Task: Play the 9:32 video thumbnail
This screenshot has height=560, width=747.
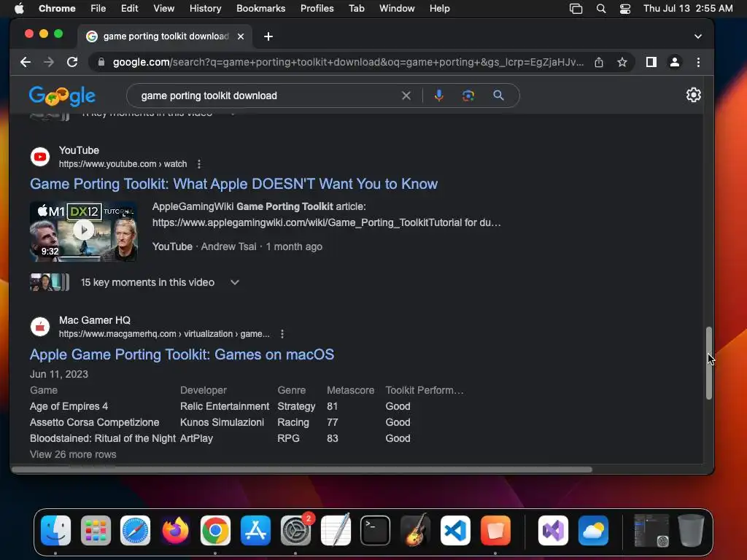Action: (x=83, y=231)
